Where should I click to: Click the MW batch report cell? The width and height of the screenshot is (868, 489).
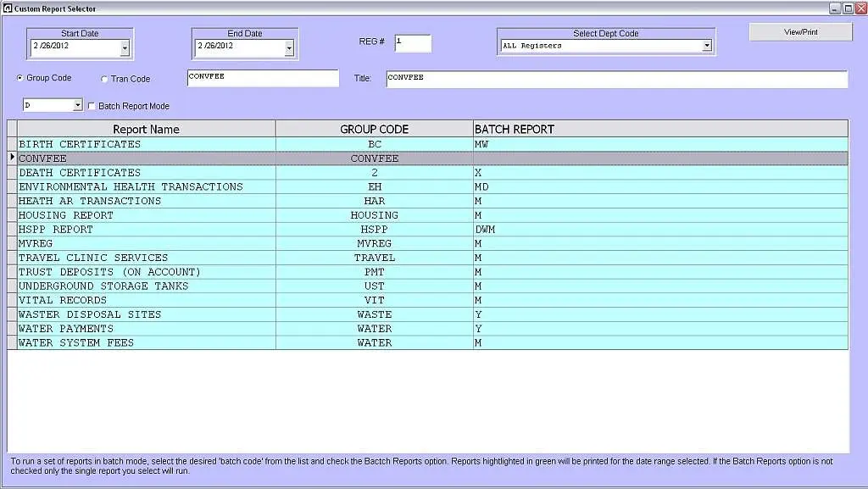click(660, 144)
